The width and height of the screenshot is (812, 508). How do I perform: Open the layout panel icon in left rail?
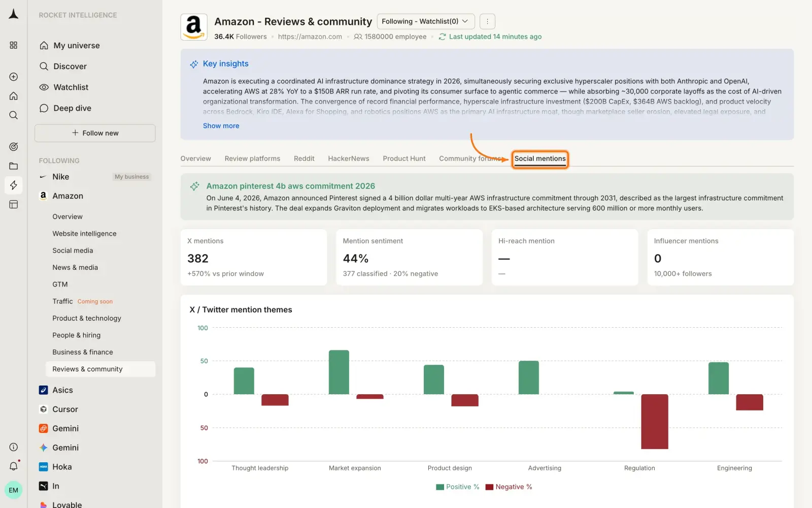pos(14,204)
